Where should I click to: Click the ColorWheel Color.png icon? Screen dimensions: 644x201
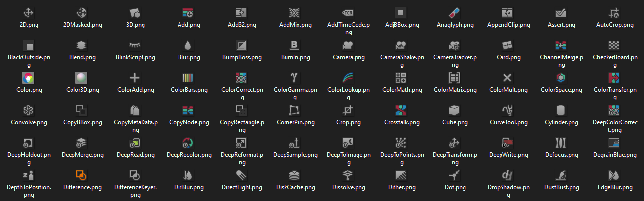29,78
